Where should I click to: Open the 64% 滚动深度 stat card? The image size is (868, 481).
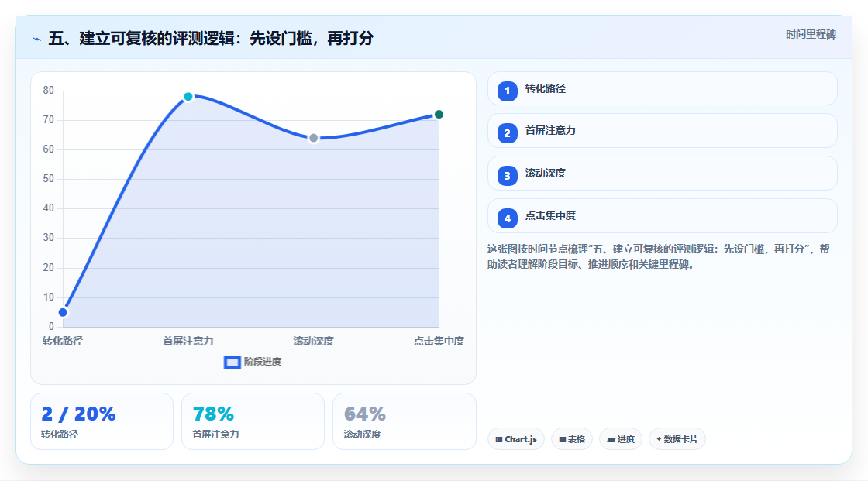tap(404, 421)
